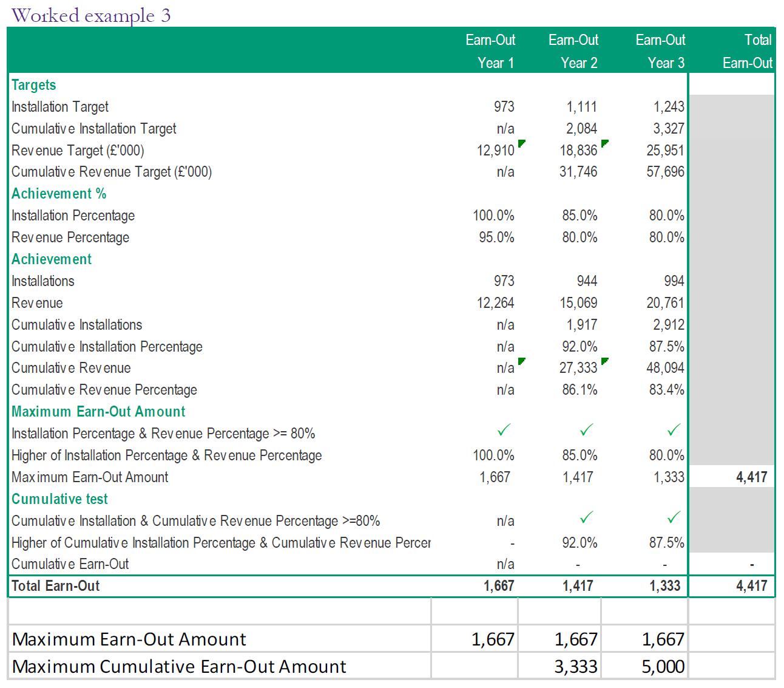Select the Earn-Out Year 1 column header
This screenshot has height=688, width=784.
click(x=490, y=51)
